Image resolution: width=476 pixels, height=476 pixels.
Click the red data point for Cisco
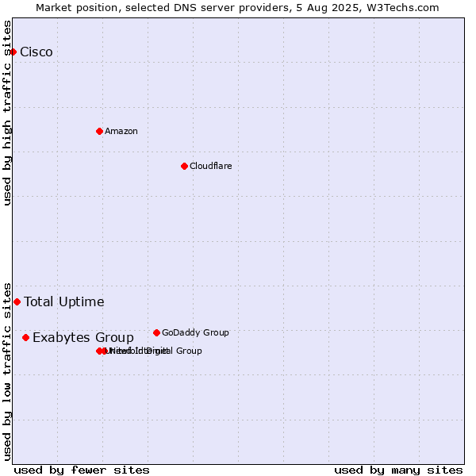[x=13, y=52]
